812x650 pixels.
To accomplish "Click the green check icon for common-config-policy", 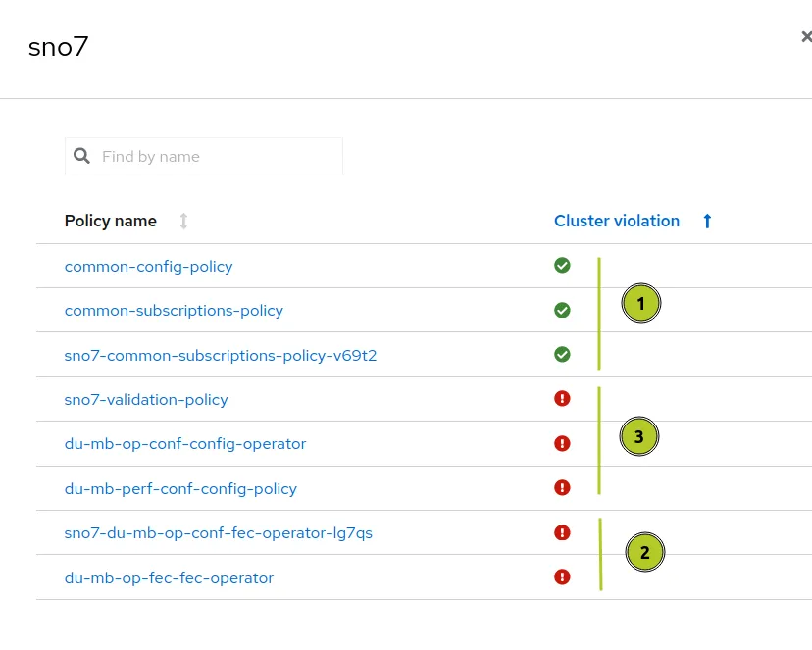I will [562, 266].
